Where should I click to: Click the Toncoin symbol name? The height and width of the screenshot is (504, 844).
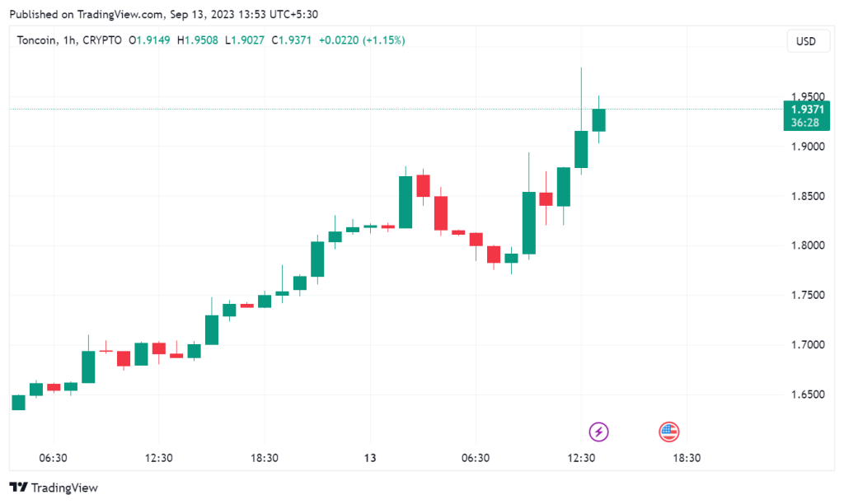tap(38, 40)
